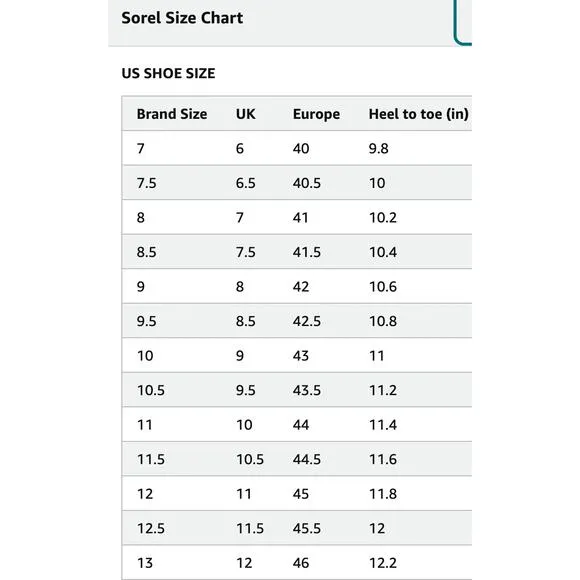
Task: Click the Brand Size column header
Action: pyautogui.click(x=172, y=114)
